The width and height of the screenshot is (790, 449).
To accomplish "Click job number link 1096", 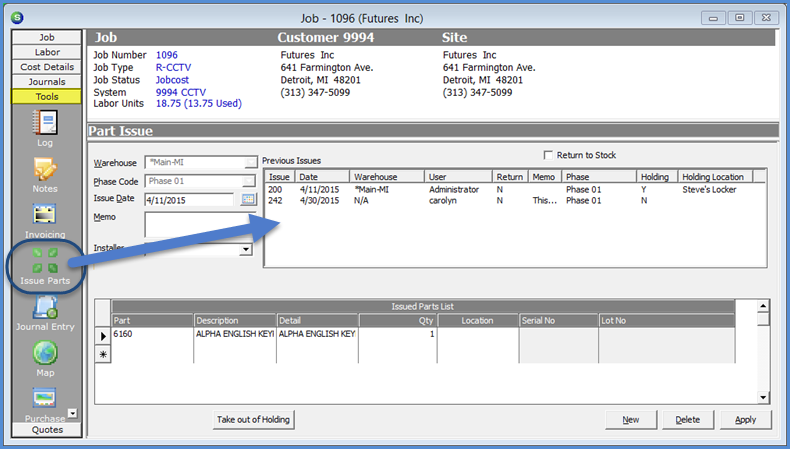I will click(167, 55).
